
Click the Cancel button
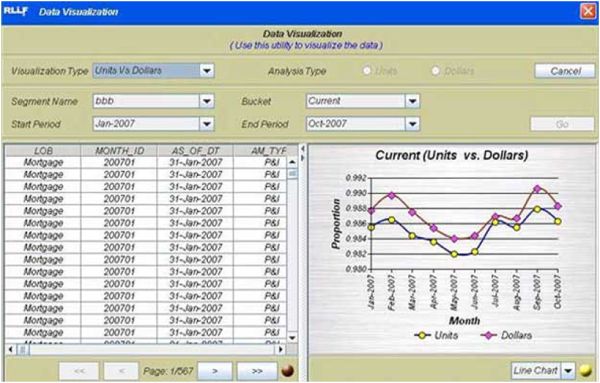point(565,71)
